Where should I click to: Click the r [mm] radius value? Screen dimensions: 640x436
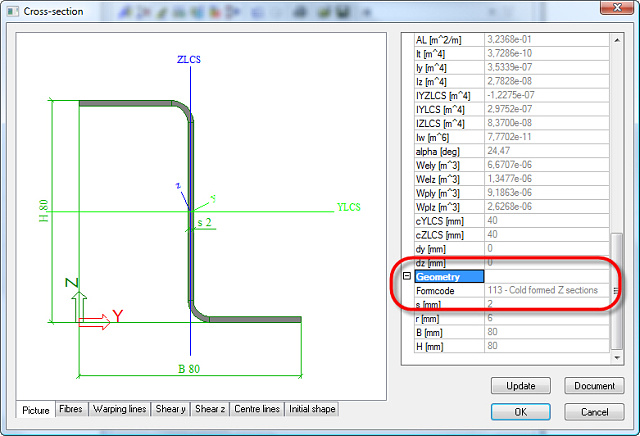tap(547, 318)
